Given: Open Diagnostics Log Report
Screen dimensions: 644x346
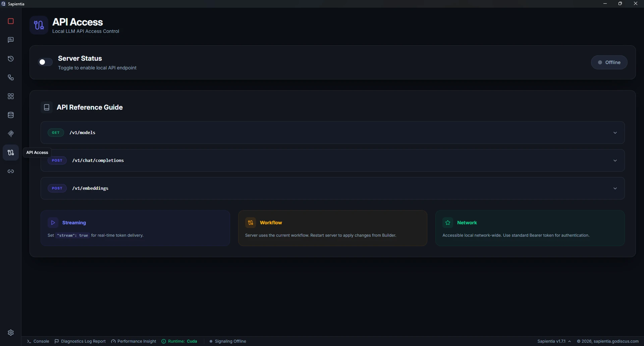Looking at the screenshot, I should 80,341.
